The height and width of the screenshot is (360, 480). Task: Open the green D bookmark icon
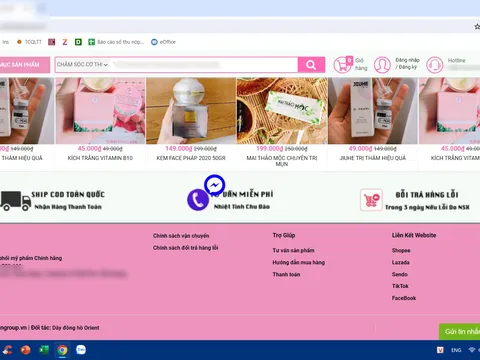pyautogui.click(x=78, y=42)
